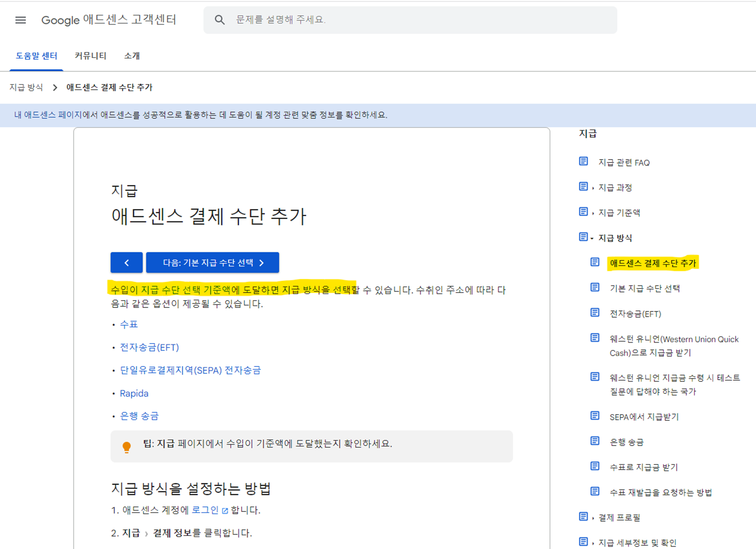Viewport: 756px width, 549px height.
Task: Click the article icon beside 지급 세부정보 및 확인
Action: 583,542
